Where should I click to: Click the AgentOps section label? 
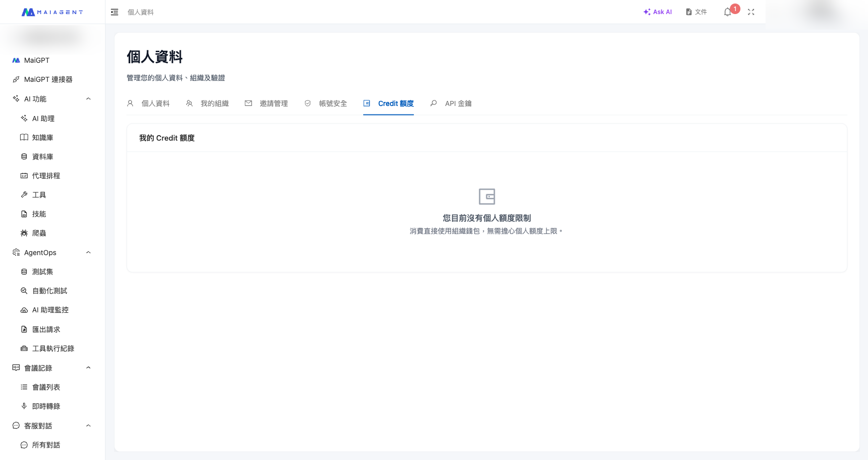tap(40, 253)
